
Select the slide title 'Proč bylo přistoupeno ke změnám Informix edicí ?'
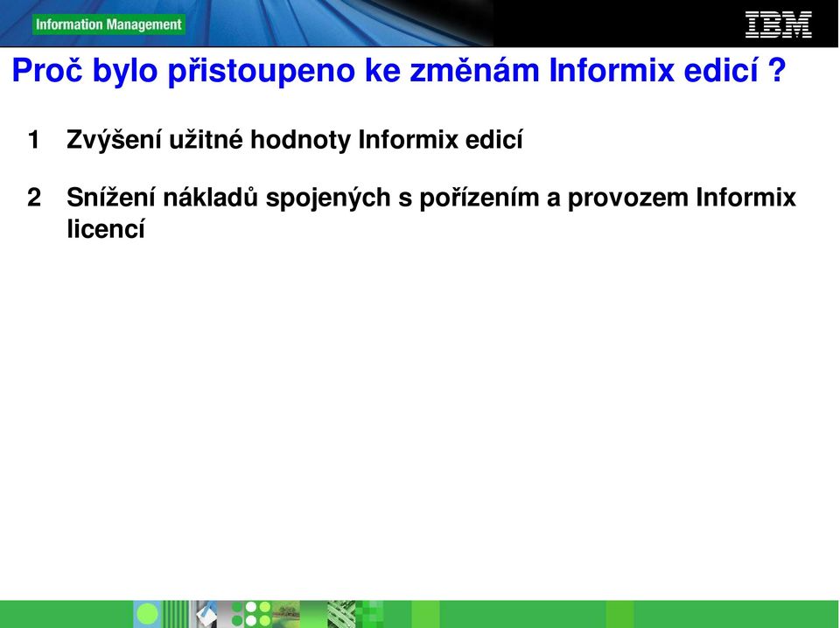click(x=399, y=71)
